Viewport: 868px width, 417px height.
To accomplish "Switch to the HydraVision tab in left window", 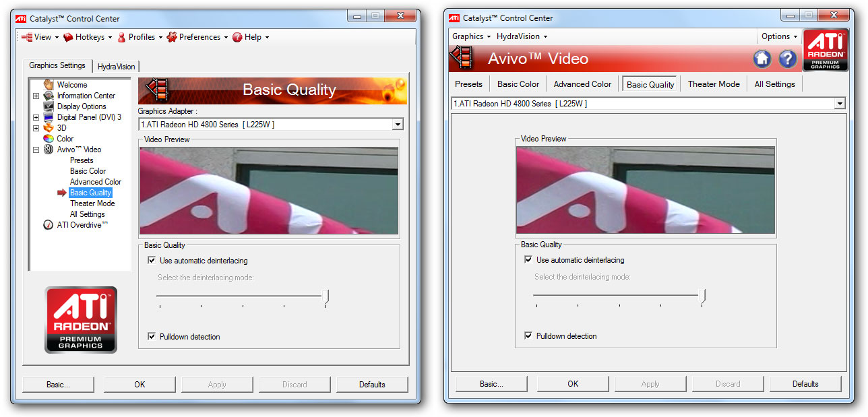I will [116, 67].
